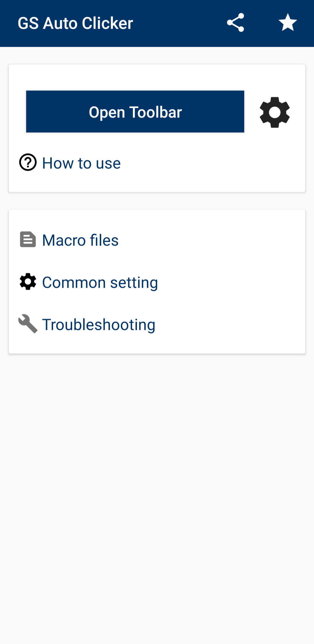Tap empty header space between title and share
Viewport: 314px width, 644px height.
click(180, 23)
